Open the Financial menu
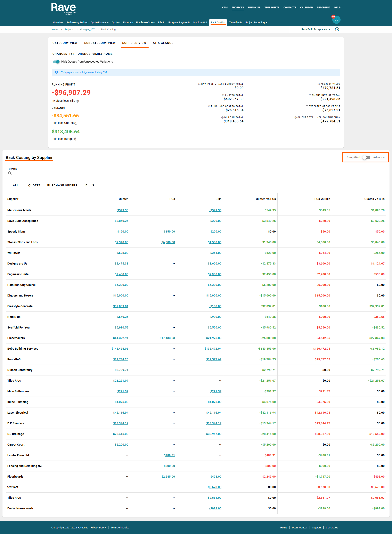The height and width of the screenshot is (535, 392). 254,8
